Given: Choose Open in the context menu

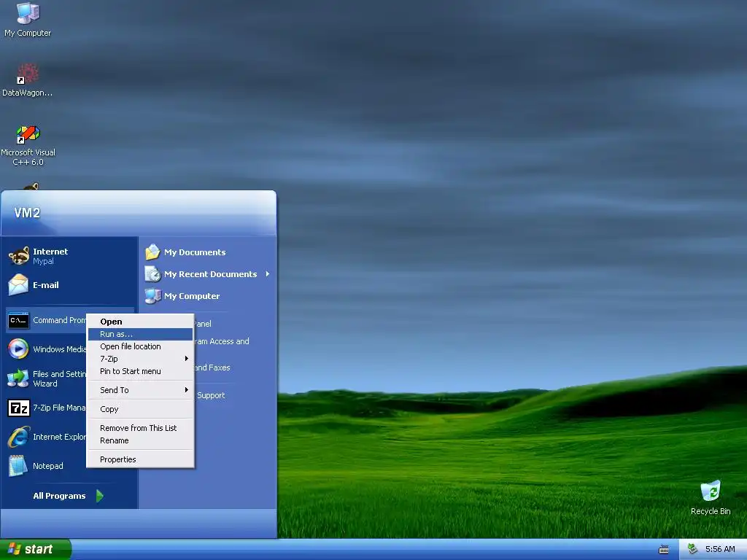Looking at the screenshot, I should tap(140, 322).
